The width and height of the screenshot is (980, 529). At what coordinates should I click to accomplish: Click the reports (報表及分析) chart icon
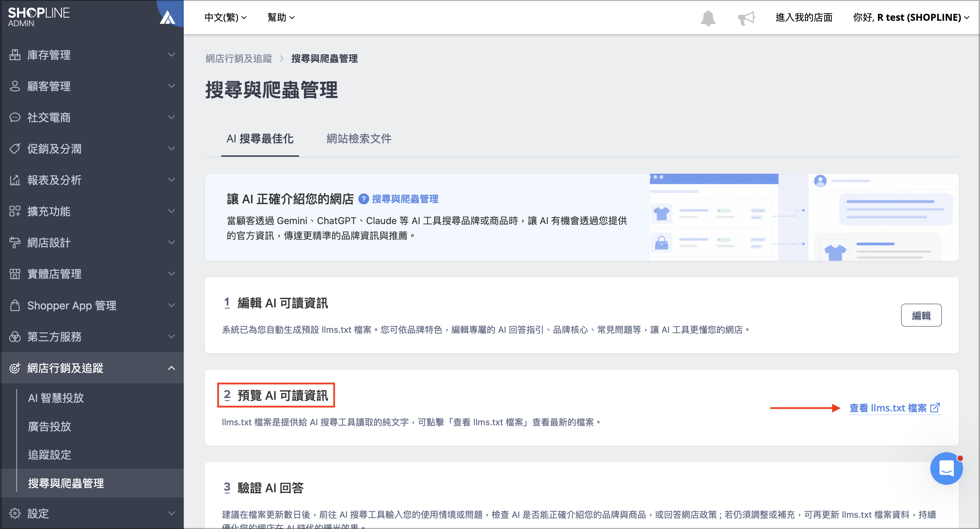[x=15, y=180]
